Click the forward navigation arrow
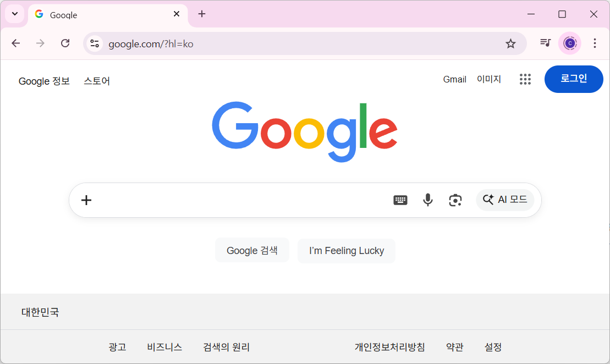 [40, 43]
